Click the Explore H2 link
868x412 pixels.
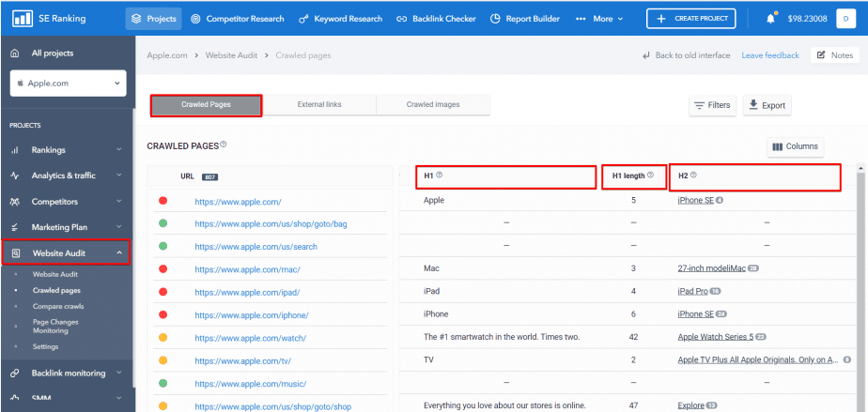pos(690,405)
